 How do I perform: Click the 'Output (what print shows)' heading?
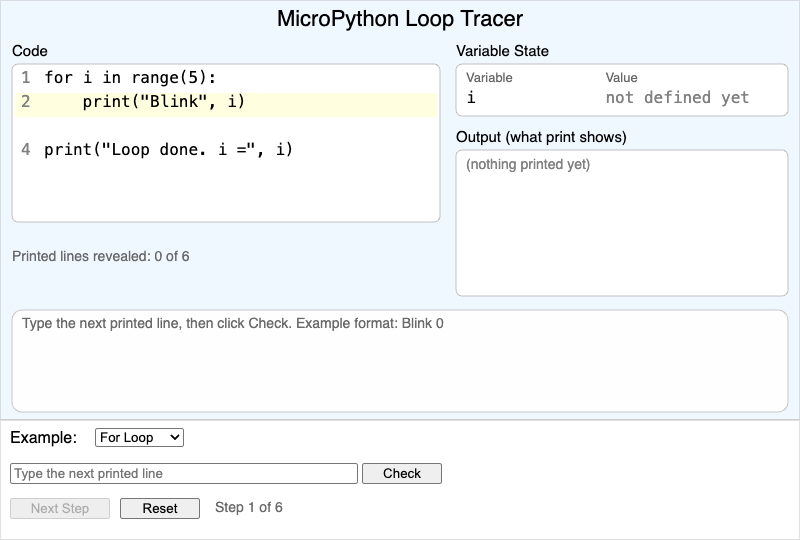pyautogui.click(x=541, y=137)
